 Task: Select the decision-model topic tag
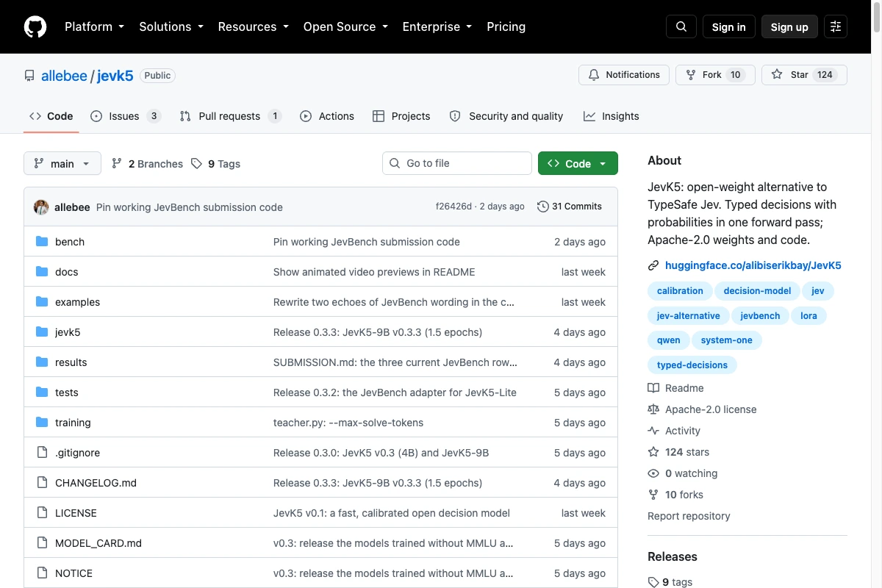(x=757, y=291)
